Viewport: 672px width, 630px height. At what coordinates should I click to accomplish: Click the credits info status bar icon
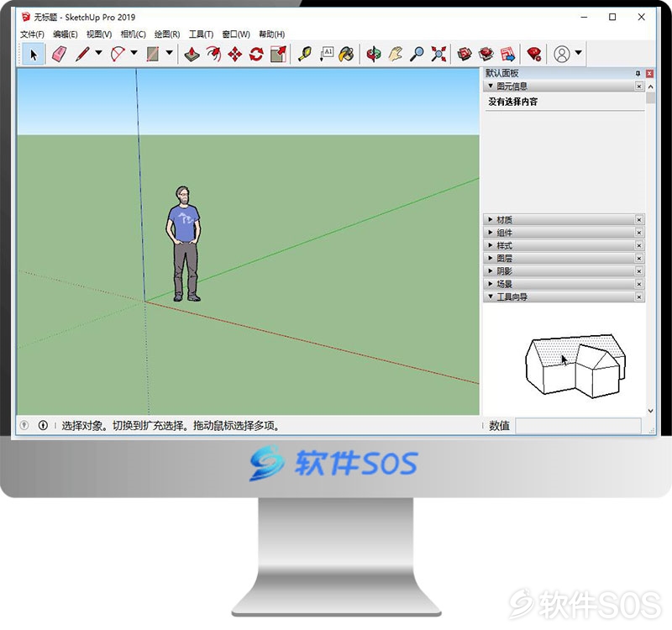(x=43, y=425)
